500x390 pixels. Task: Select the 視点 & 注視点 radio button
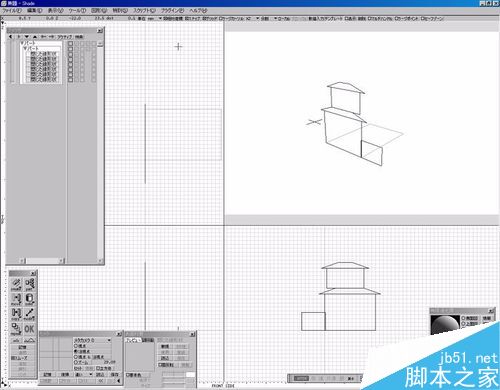[x=76, y=357]
